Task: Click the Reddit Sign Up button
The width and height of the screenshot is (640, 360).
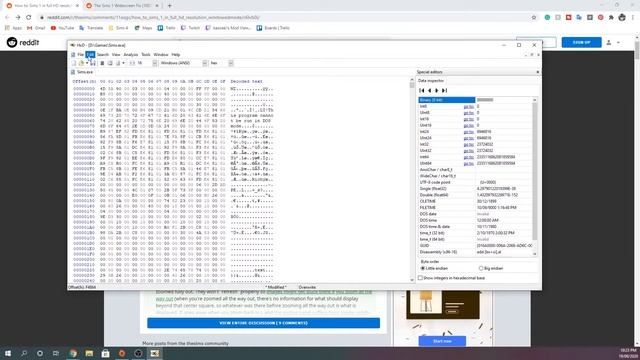Action: coord(581,42)
